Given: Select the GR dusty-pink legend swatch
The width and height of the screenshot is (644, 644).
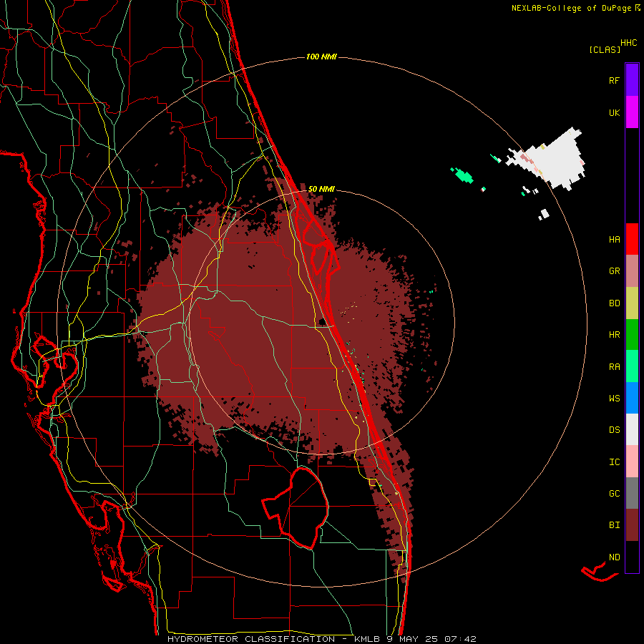Looking at the screenshot, I should pos(632,271).
